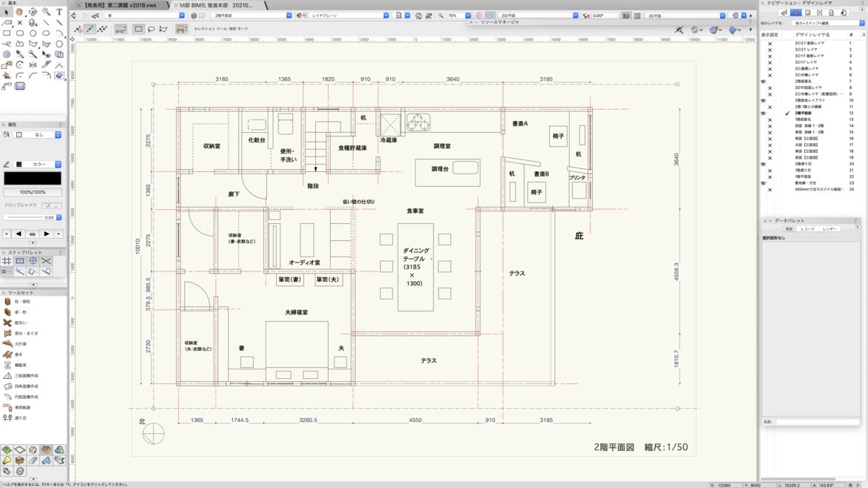
Task: Open the 76% zoom dropdown
Action: coord(468,15)
